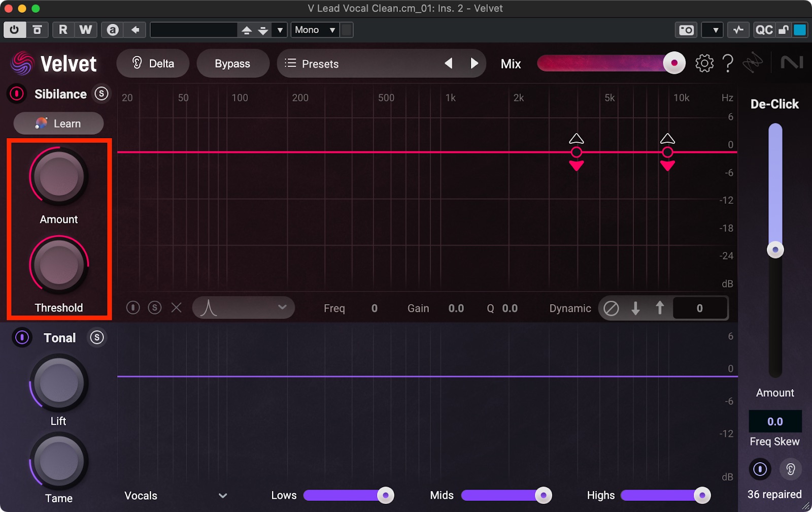Go to the previous preset arrow

coord(449,63)
